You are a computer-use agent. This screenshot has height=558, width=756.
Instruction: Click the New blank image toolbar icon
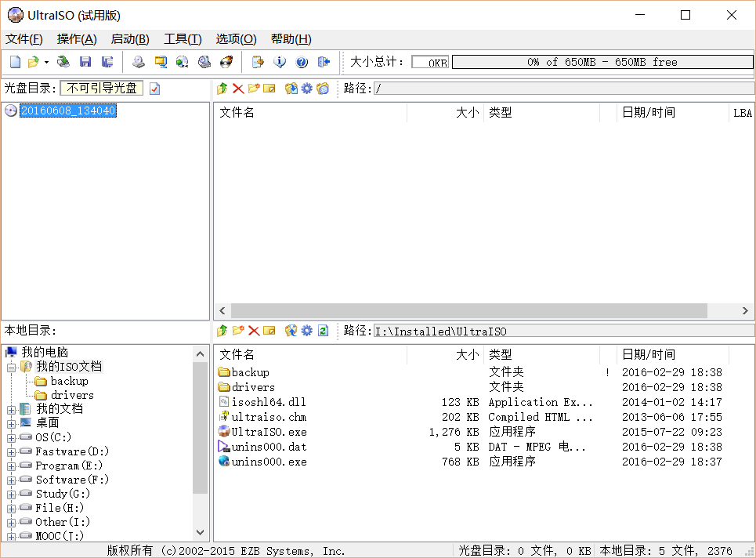click(x=15, y=62)
